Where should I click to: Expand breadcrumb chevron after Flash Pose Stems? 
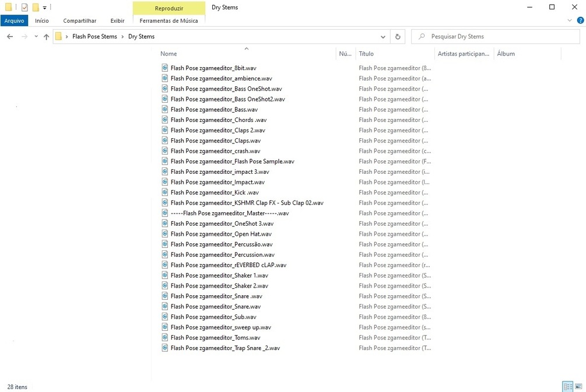(122, 37)
